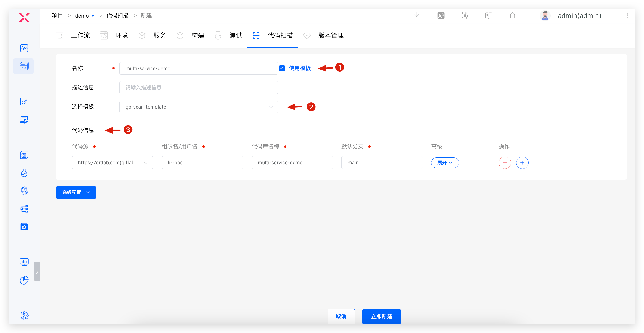Remove code repo row with minus button
The height and width of the screenshot is (333, 644).
[x=505, y=163]
